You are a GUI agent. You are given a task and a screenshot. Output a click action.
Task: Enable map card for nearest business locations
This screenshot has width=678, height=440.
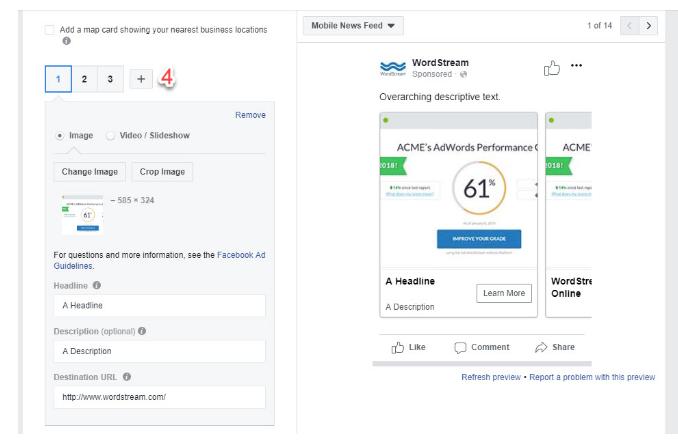49,30
